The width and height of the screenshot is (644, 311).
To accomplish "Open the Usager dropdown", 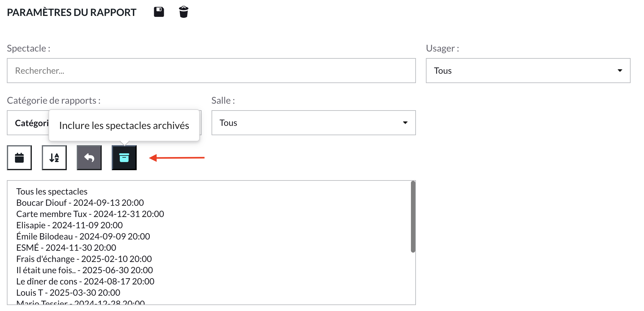I will (x=528, y=71).
